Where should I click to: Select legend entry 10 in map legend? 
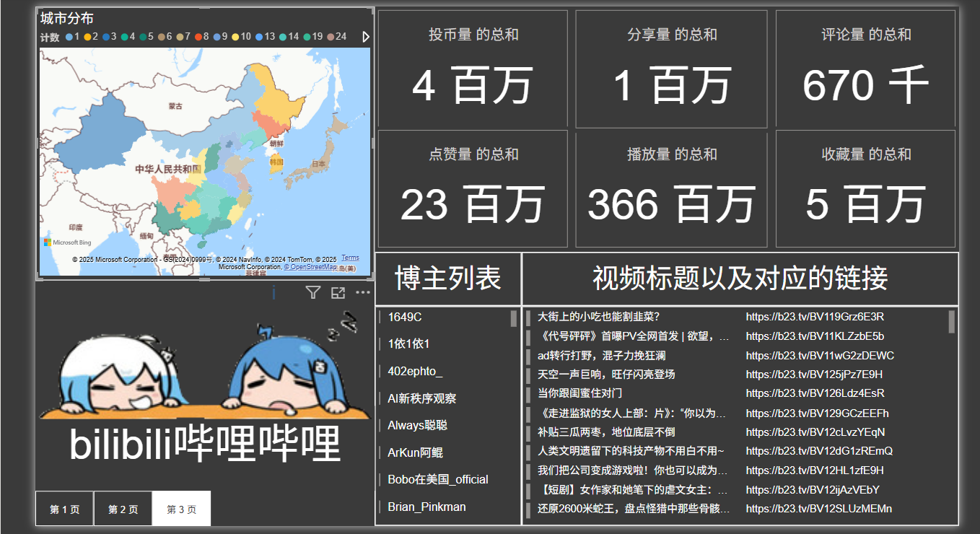241,37
